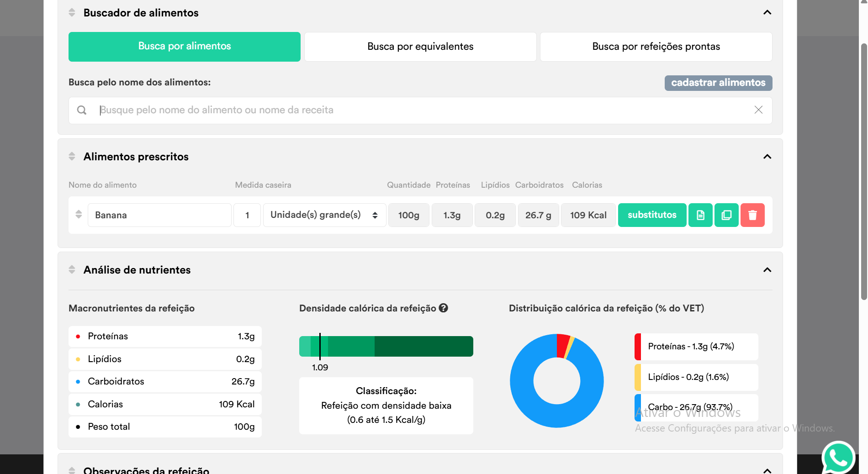Select the Busca por alimentos tab
Image resolution: width=868 pixels, height=474 pixels.
[x=185, y=47]
